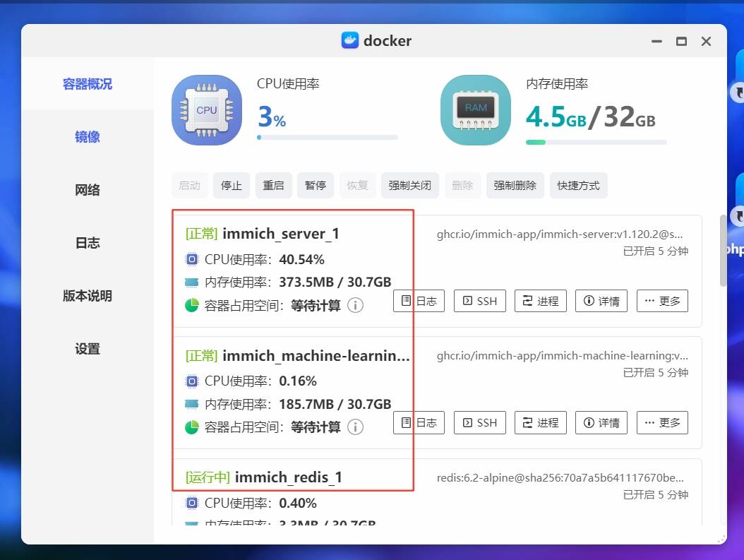Minimize the docker window
Image resolution: width=744 pixels, height=560 pixels.
(656, 41)
